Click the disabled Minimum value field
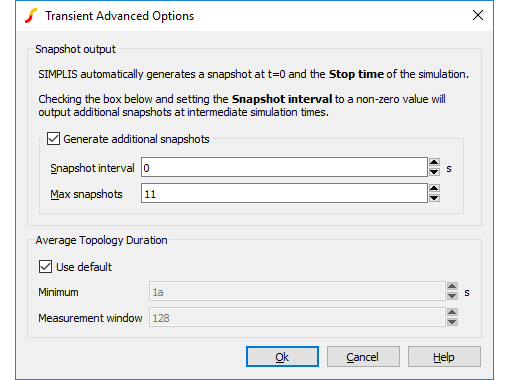The height and width of the screenshot is (380, 512). 297,292
